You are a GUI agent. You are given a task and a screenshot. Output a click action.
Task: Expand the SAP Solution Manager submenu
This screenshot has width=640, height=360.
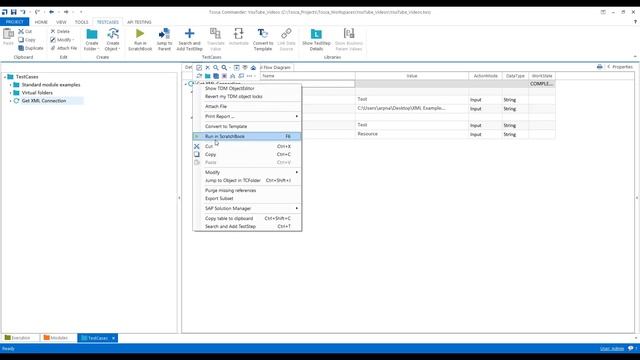[297, 208]
